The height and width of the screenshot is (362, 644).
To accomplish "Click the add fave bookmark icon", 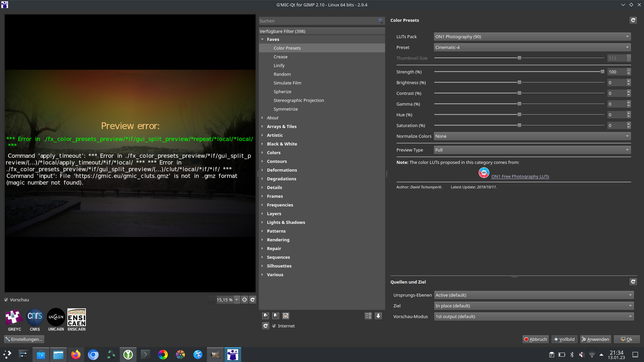I will pos(266,316).
